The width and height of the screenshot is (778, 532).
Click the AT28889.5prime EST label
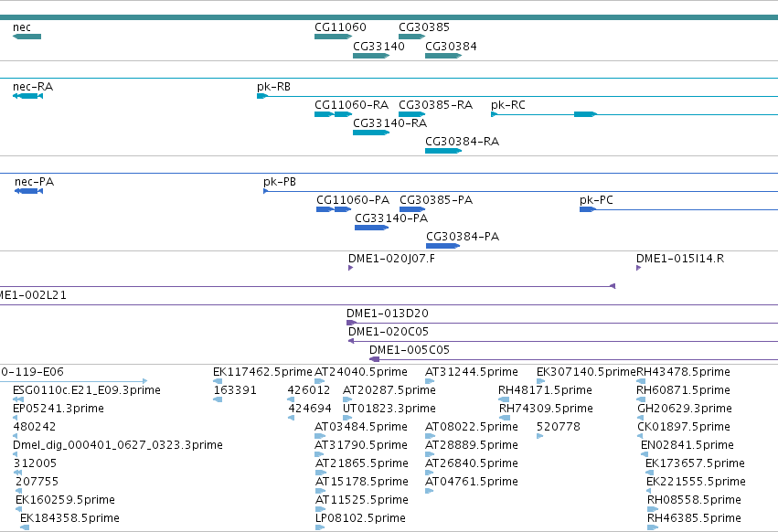[472, 445]
